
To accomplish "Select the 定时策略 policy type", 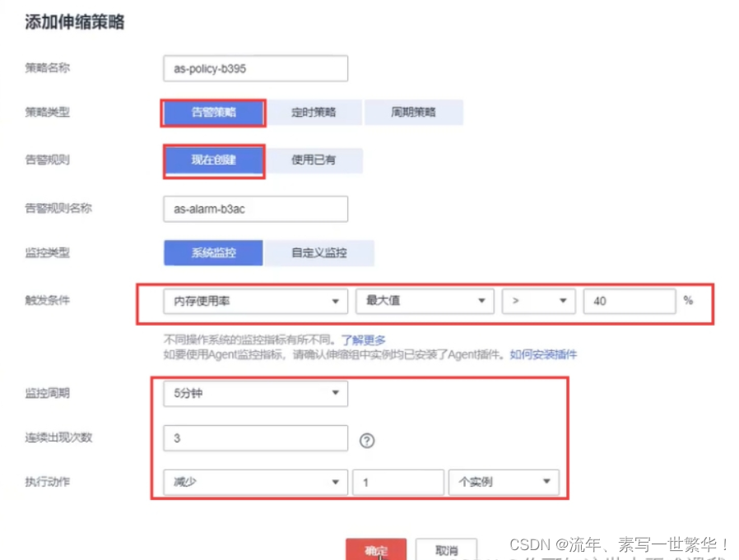I will (314, 112).
